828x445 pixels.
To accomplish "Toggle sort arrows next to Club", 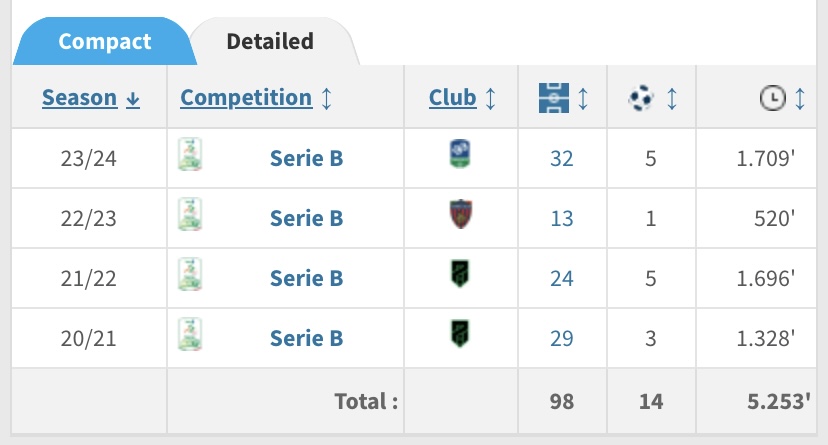I will pyautogui.click(x=491, y=99).
